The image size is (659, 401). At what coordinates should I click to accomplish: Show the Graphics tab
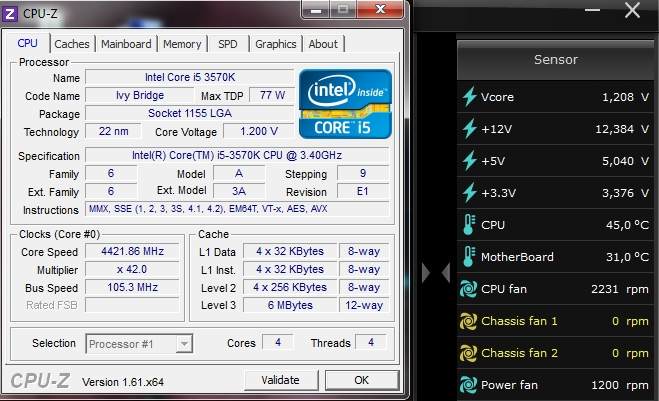[275, 44]
